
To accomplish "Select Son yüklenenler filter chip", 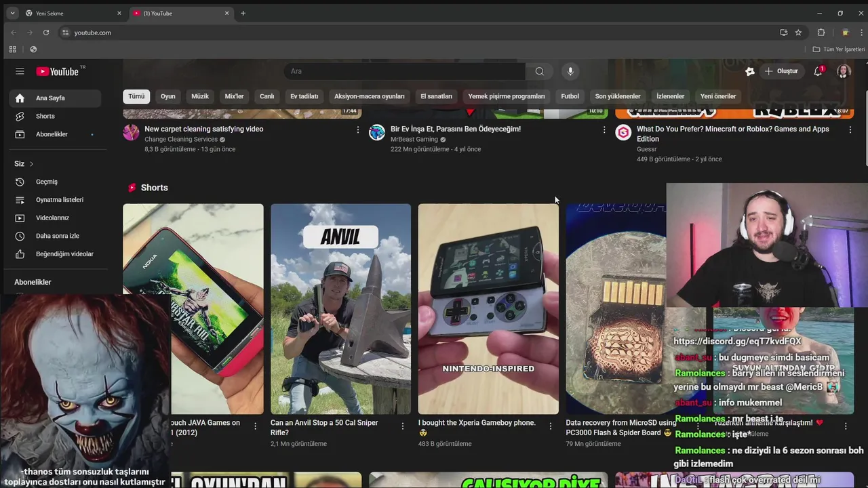I will click(618, 96).
